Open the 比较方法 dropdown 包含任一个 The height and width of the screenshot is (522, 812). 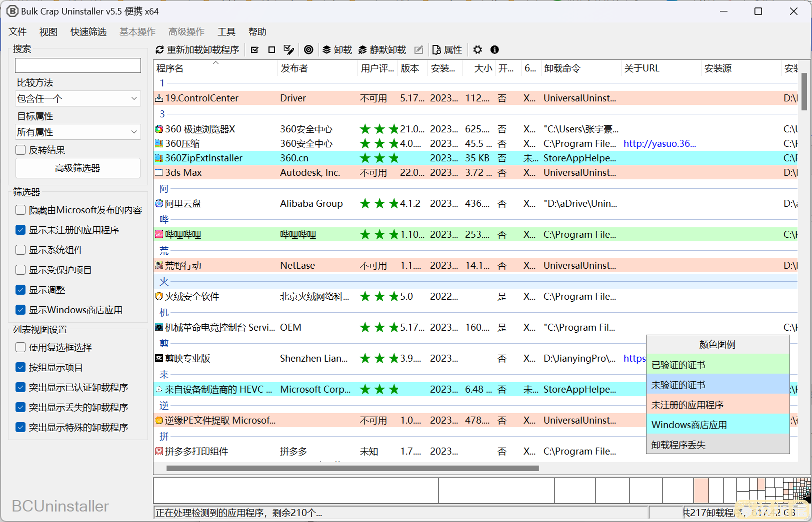(78, 98)
